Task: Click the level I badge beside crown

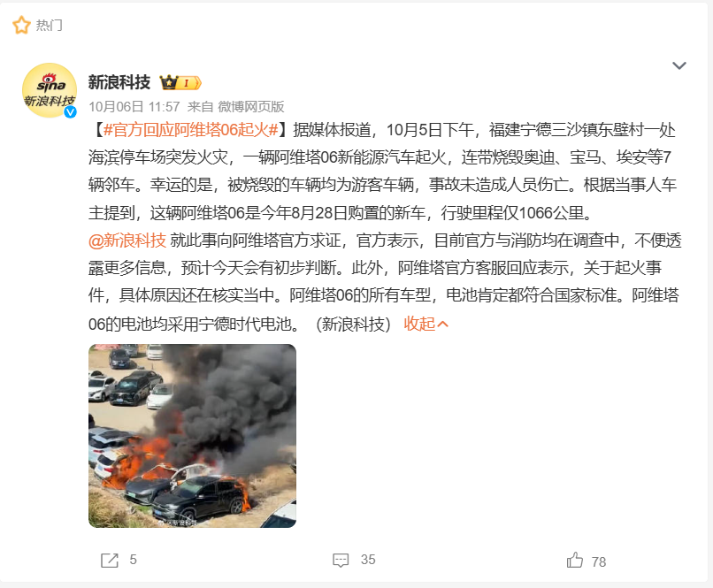Action: (x=189, y=83)
